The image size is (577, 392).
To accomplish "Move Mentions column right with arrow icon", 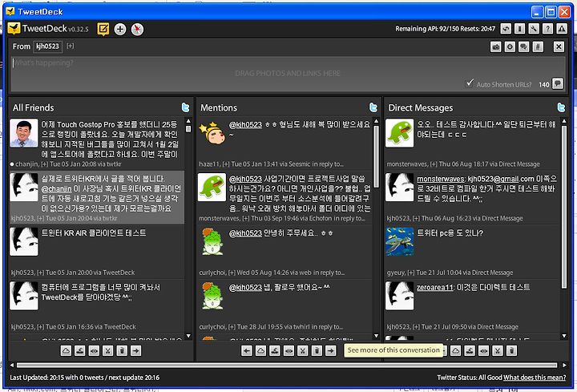I will point(331,351).
